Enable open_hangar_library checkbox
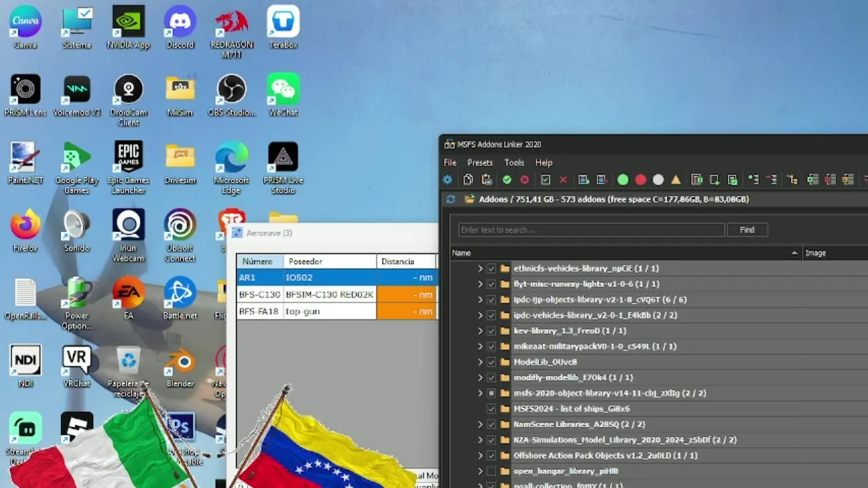Viewport: 868px width, 488px height. (x=491, y=471)
